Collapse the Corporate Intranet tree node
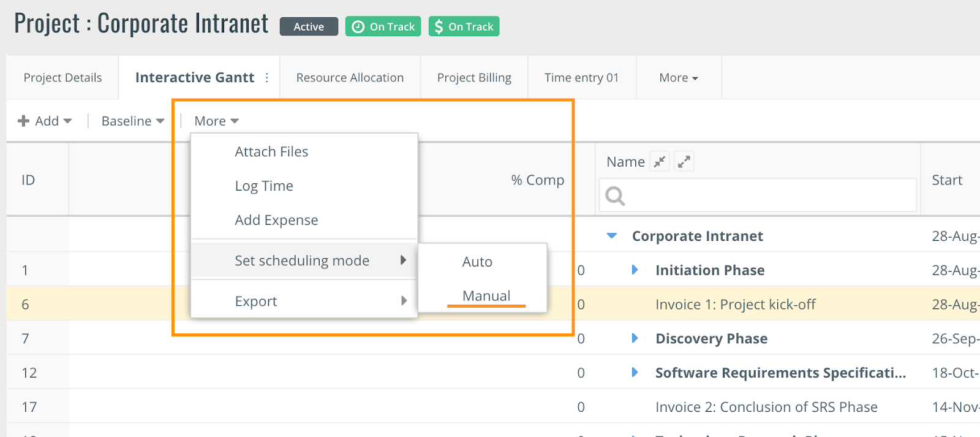This screenshot has width=980, height=437. pos(611,236)
